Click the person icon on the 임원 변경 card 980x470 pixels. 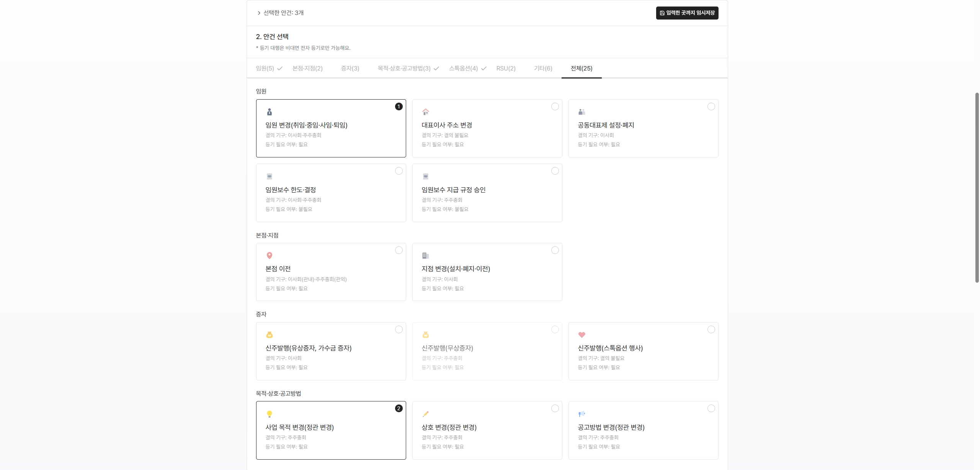coord(270,112)
